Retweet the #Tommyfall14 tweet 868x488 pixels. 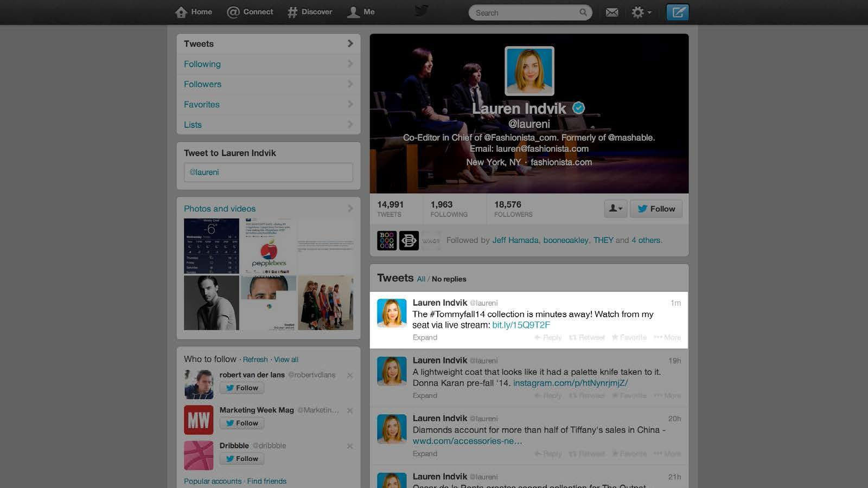pos(586,337)
